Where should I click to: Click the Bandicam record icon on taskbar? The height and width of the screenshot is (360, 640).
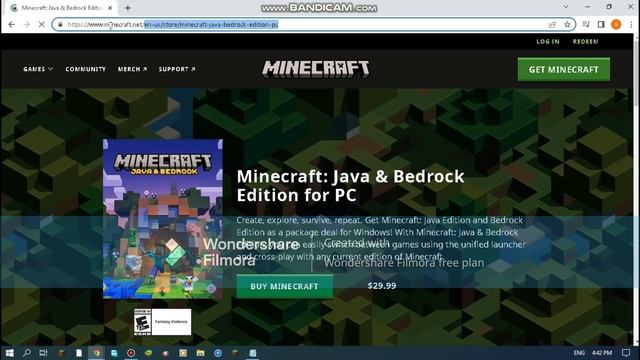[131, 353]
